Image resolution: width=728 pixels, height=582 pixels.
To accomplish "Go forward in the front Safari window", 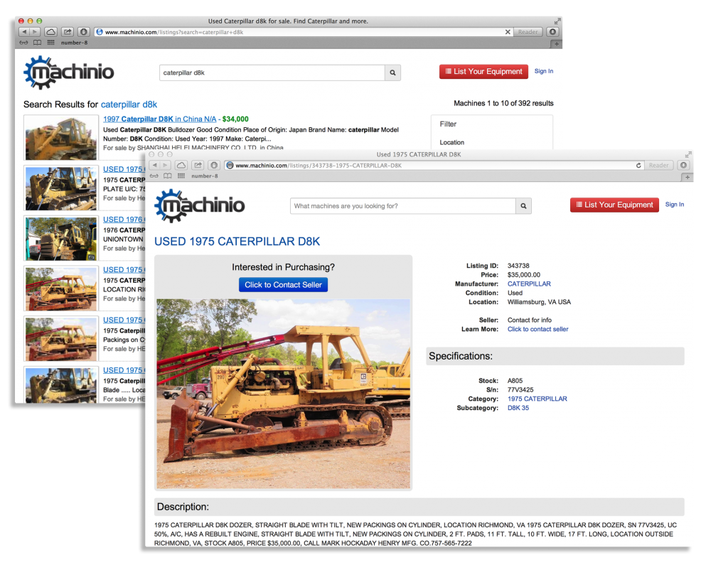I will [x=165, y=166].
